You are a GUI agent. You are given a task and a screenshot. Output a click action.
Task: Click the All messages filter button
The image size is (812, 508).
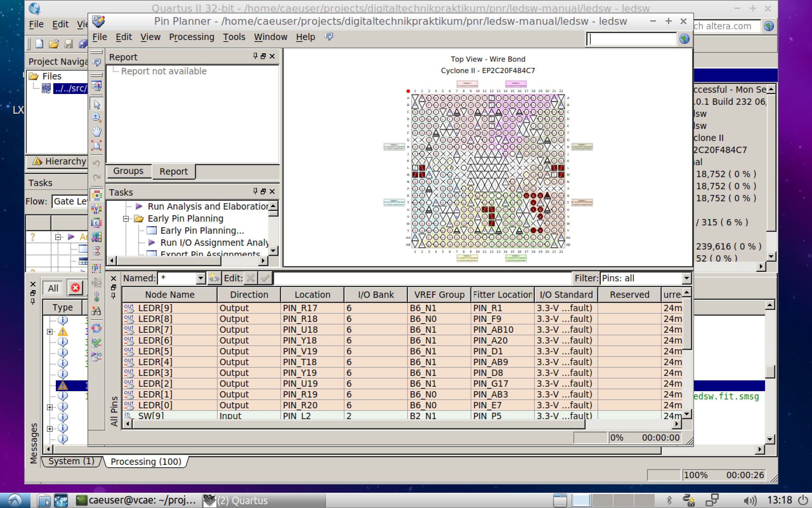click(x=53, y=288)
